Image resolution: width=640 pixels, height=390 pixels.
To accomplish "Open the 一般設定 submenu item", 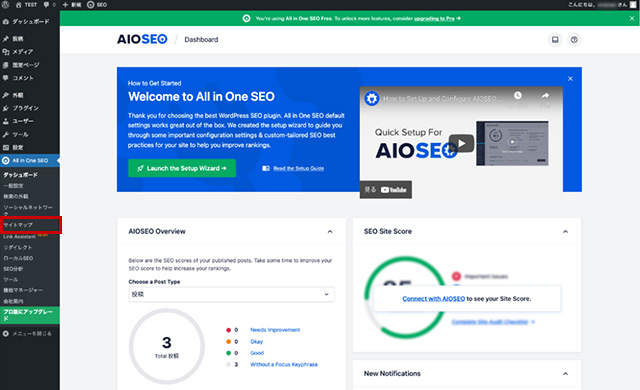I will (x=13, y=186).
